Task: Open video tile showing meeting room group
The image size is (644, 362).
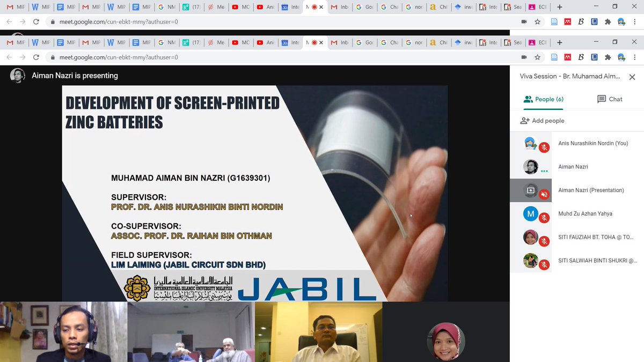Action: coord(191,331)
